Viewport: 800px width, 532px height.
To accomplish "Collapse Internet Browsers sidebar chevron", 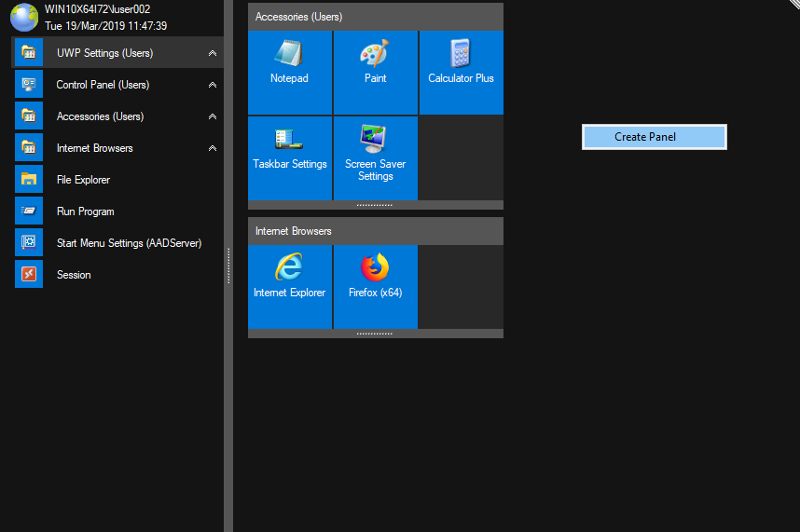I will coord(213,148).
